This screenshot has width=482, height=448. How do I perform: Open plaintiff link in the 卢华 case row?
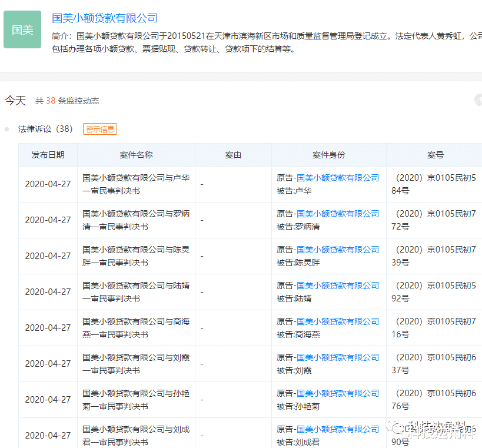tap(338, 177)
